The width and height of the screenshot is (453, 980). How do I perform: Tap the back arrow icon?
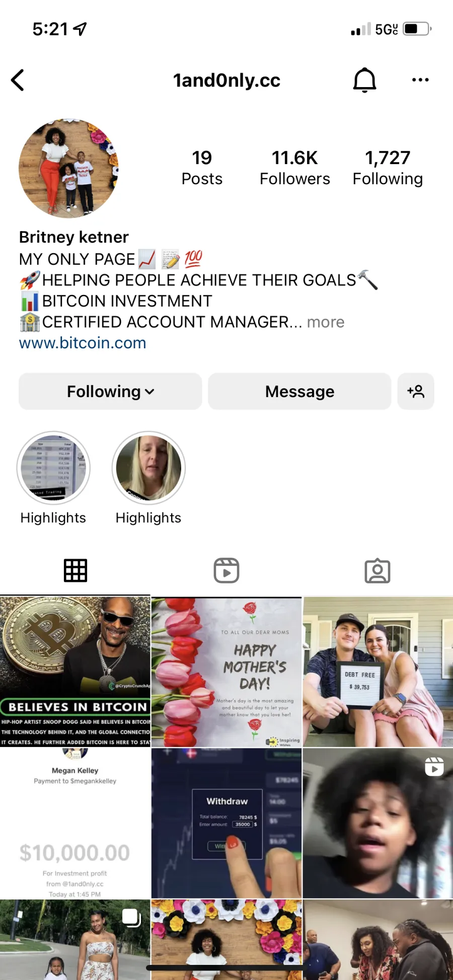click(18, 80)
